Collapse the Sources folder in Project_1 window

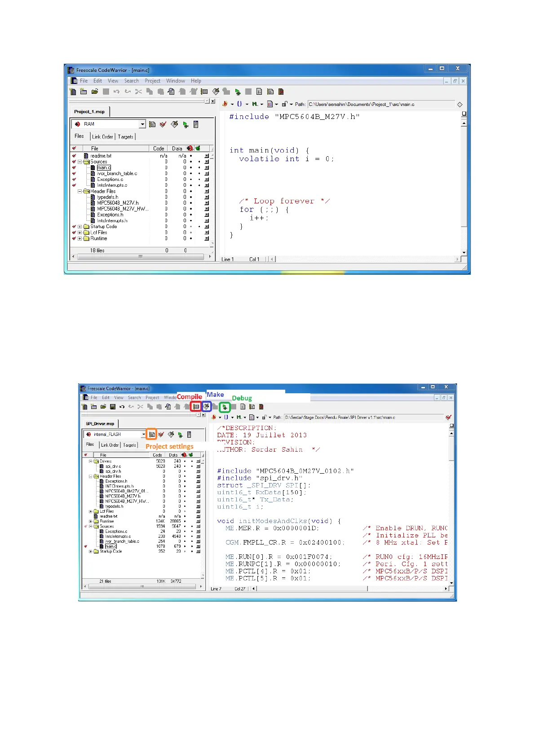pyautogui.click(x=80, y=162)
